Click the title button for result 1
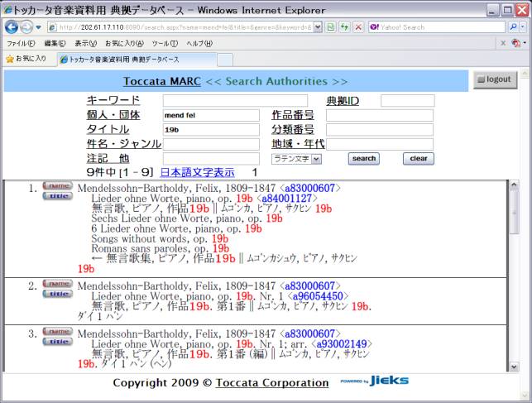 (58, 196)
